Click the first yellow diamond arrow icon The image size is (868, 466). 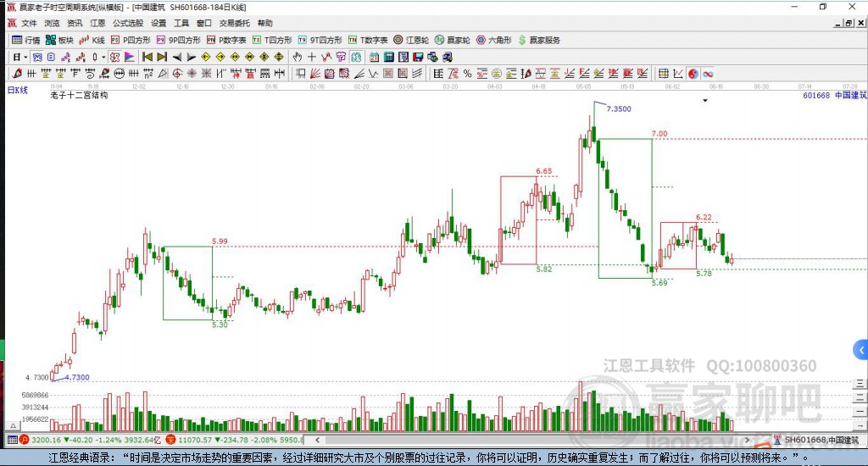206,57
